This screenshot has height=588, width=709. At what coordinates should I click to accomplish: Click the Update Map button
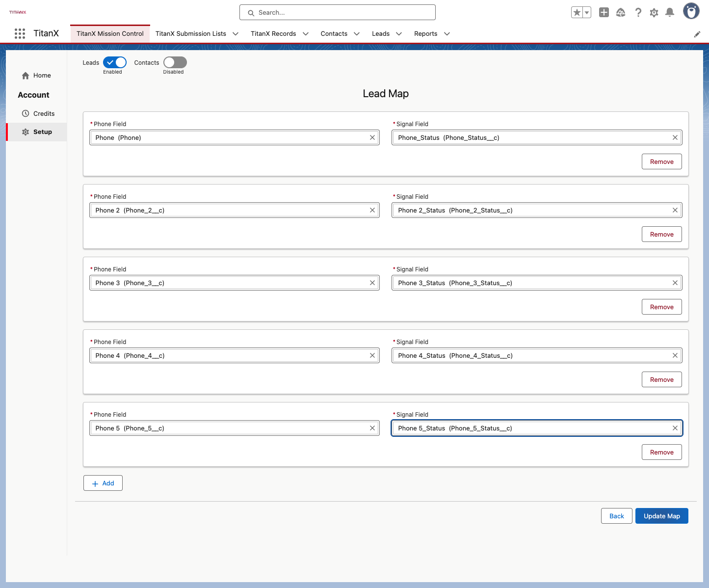(661, 516)
